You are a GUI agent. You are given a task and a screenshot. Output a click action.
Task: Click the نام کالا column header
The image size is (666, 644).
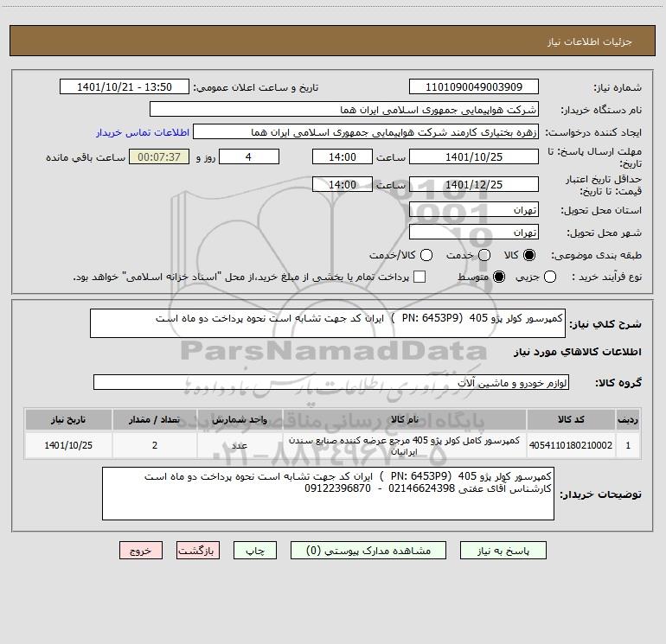[x=405, y=419]
